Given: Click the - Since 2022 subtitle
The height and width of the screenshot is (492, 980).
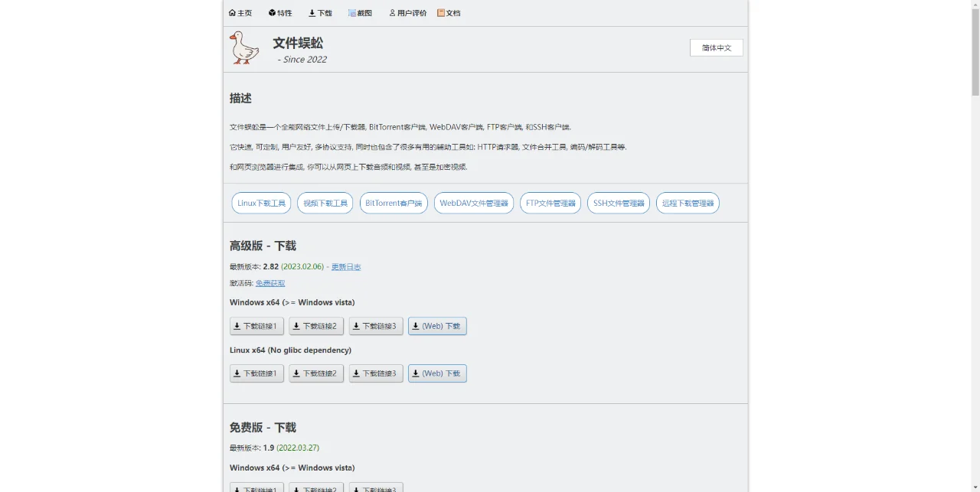Looking at the screenshot, I should tap(302, 60).
